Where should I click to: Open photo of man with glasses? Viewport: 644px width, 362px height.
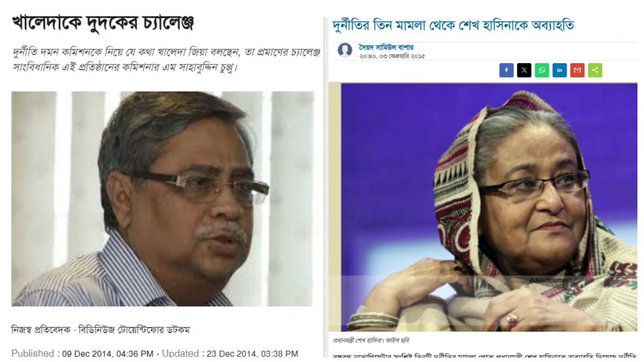click(x=163, y=199)
